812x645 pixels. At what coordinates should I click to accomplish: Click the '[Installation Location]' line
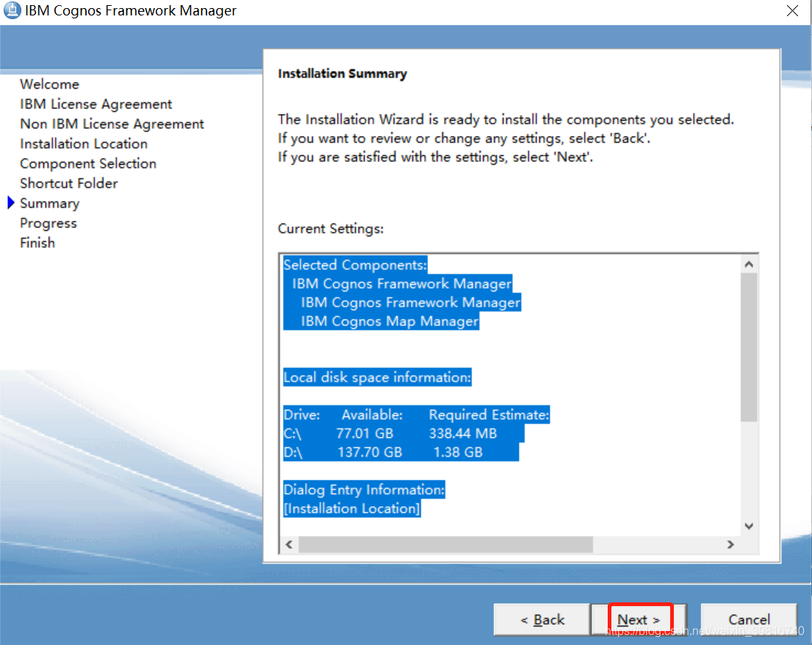[x=352, y=508]
